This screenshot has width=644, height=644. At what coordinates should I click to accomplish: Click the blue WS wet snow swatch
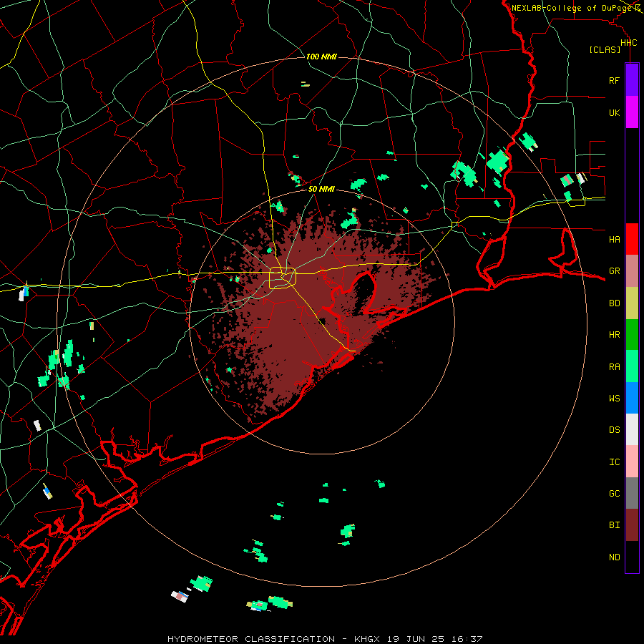tap(632, 398)
